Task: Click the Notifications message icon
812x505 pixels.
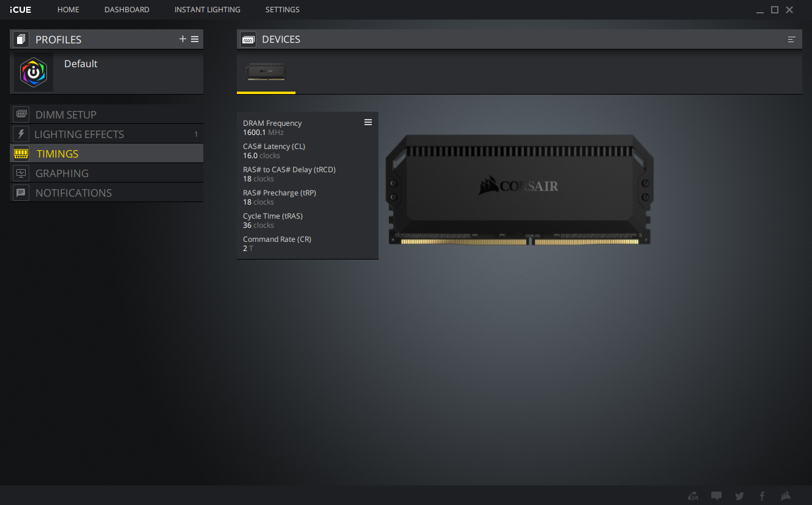Action: coord(21,192)
